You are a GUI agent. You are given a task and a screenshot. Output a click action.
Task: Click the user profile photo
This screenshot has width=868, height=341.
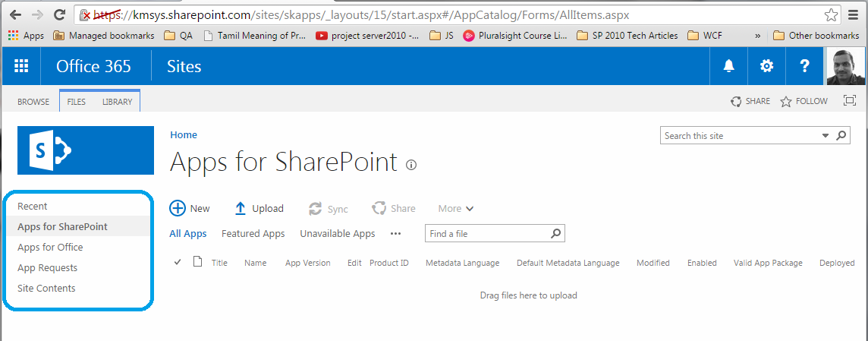click(845, 67)
